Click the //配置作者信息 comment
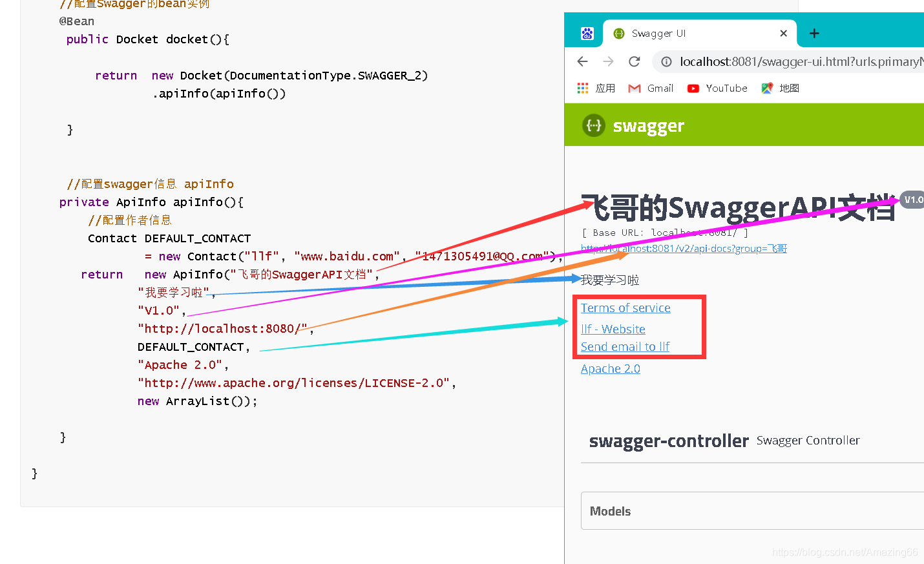 130,220
